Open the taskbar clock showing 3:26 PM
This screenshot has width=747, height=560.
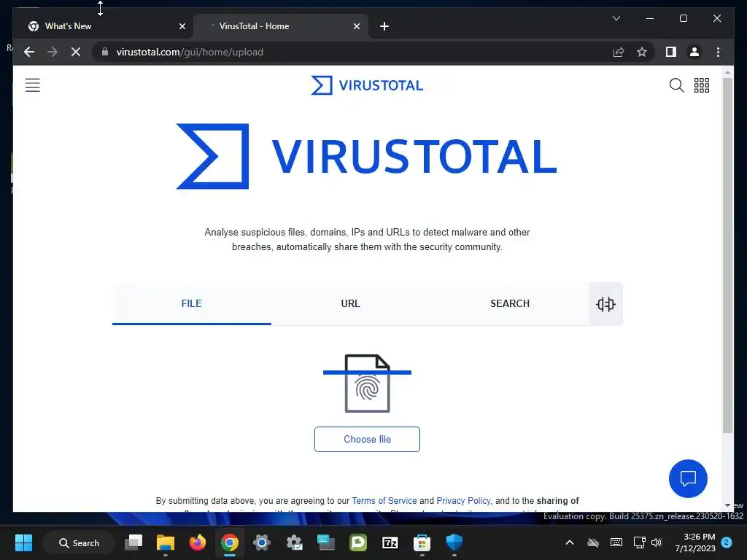point(695,542)
